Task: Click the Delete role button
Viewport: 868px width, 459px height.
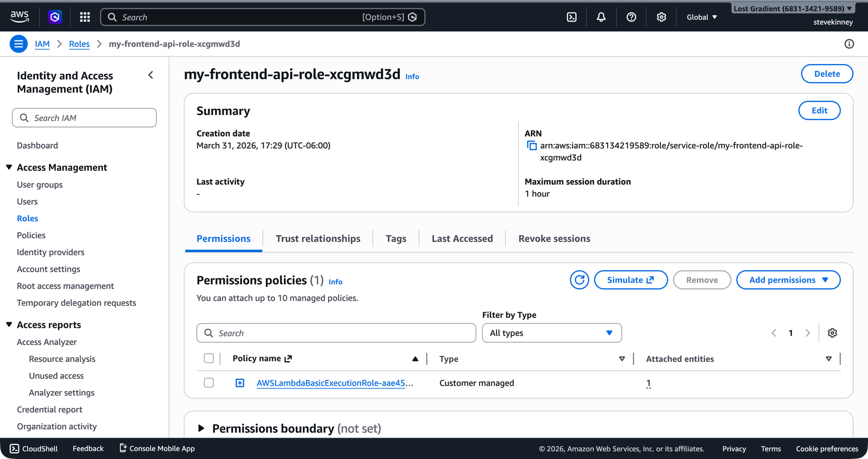Action: coord(827,74)
